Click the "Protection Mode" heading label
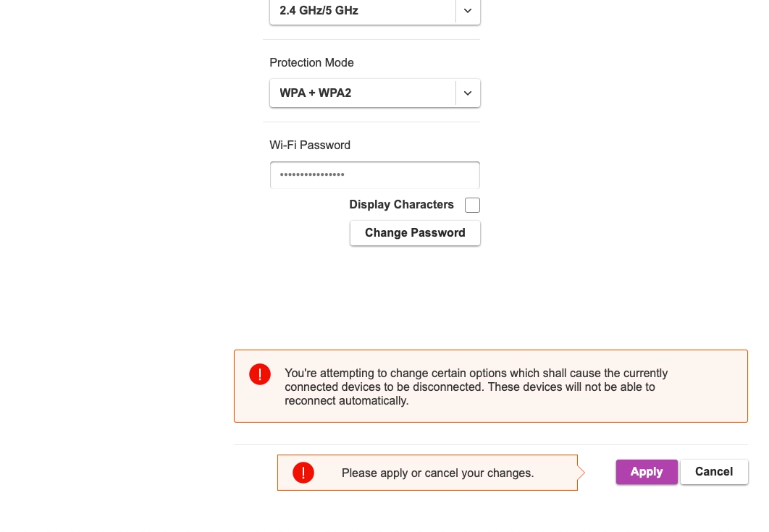Viewport: 769px width, 532px height. pos(311,63)
